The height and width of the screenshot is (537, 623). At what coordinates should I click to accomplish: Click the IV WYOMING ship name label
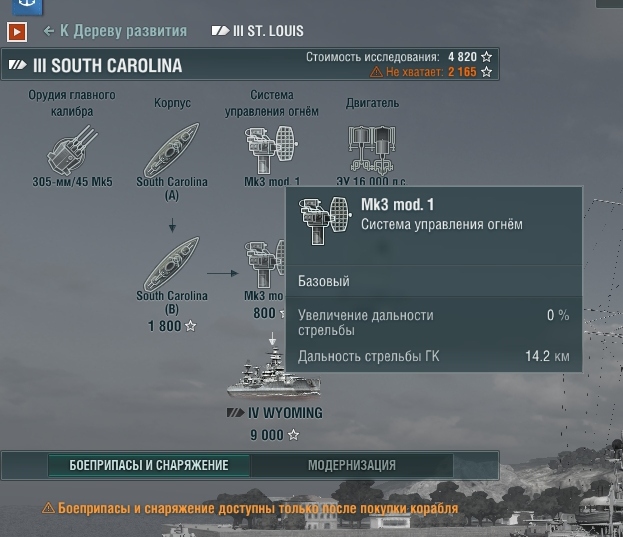pos(275,413)
